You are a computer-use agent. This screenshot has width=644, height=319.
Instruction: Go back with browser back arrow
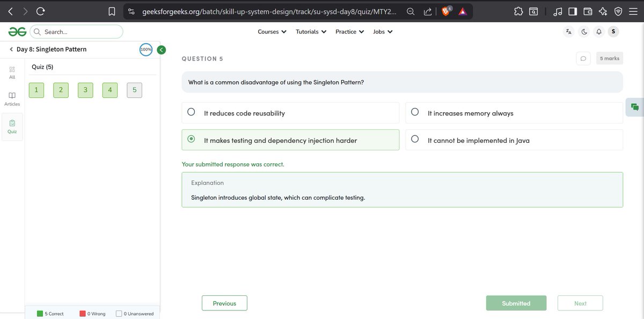[x=10, y=11]
